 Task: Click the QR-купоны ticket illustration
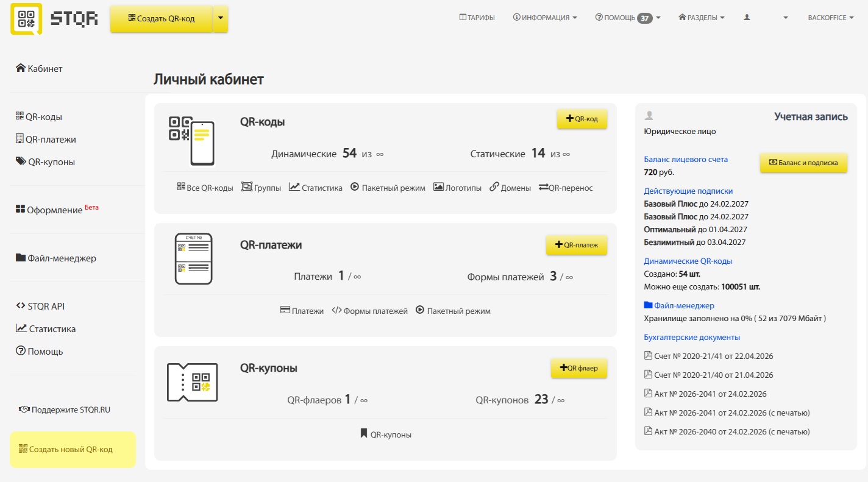point(193,382)
